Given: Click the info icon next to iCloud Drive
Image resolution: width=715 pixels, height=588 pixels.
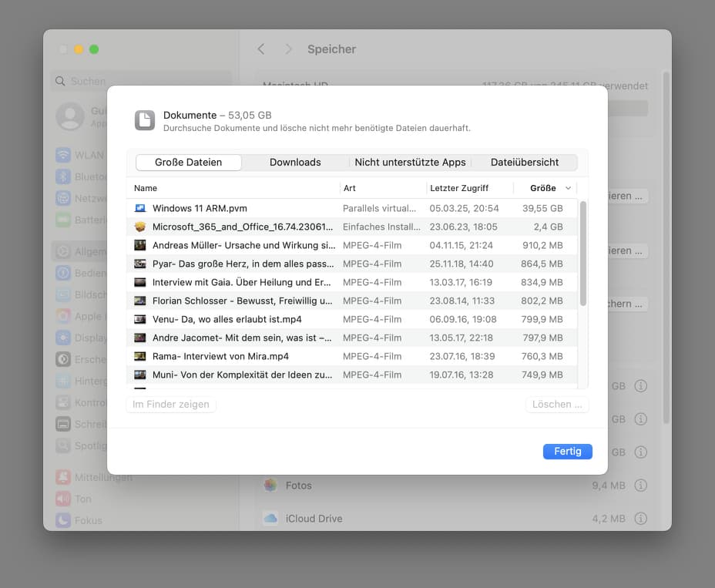Looking at the screenshot, I should pyautogui.click(x=641, y=518).
